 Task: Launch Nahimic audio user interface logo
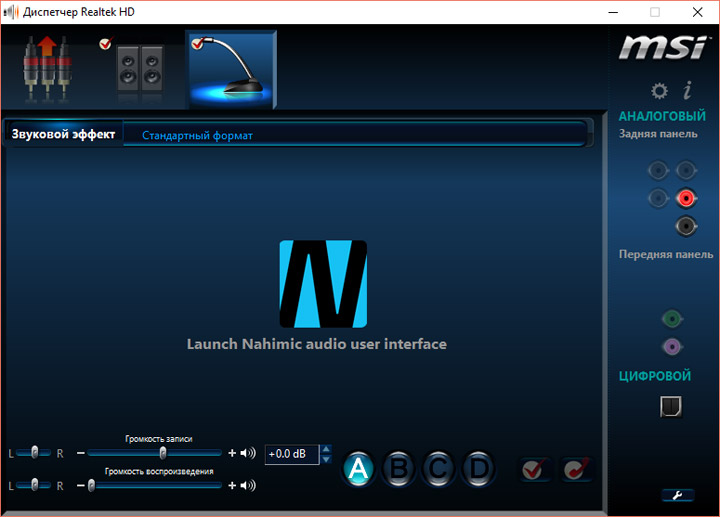point(323,284)
